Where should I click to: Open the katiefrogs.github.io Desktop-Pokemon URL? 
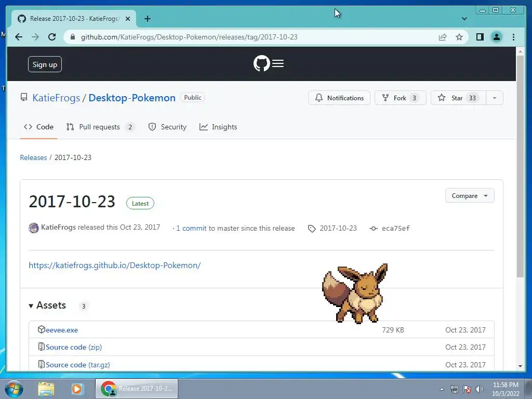[115, 265]
